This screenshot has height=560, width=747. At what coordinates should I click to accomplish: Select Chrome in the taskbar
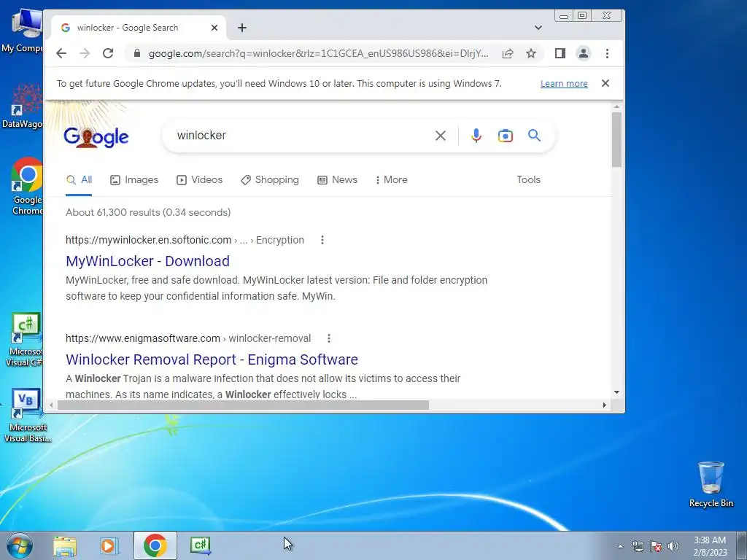click(x=155, y=545)
